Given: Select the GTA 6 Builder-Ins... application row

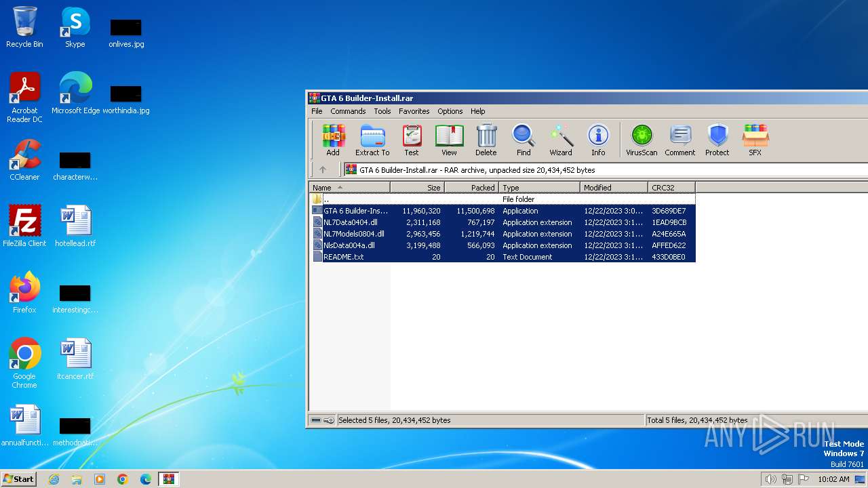Looking at the screenshot, I should point(502,211).
